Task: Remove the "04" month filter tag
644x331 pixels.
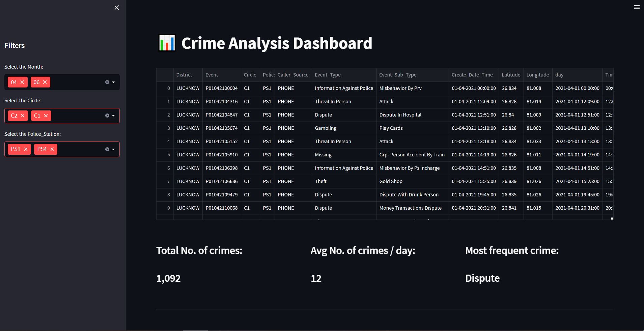Action: (22, 82)
